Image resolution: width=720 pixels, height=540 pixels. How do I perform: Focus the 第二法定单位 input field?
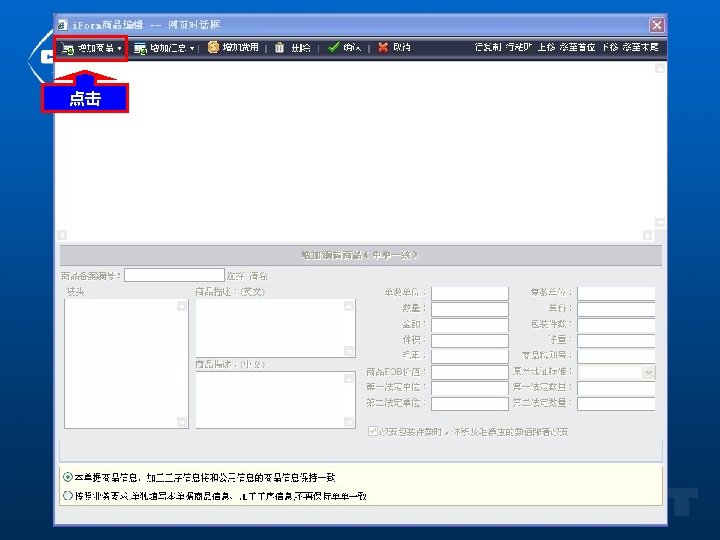tap(470, 404)
